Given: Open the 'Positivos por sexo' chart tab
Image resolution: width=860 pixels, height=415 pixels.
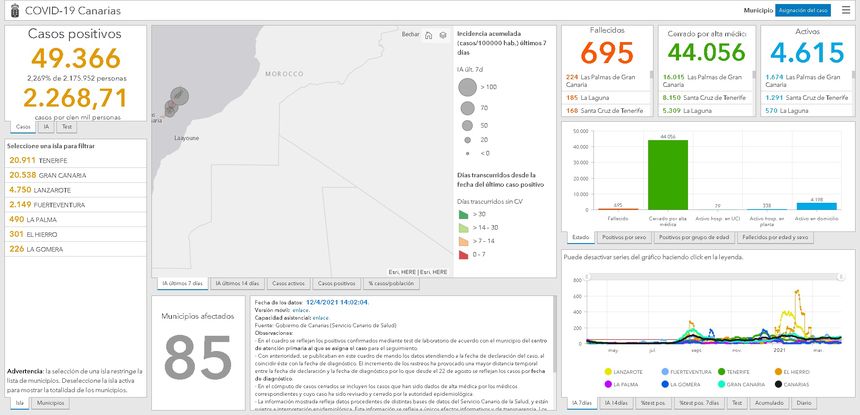Looking at the screenshot, I should 625,237.
